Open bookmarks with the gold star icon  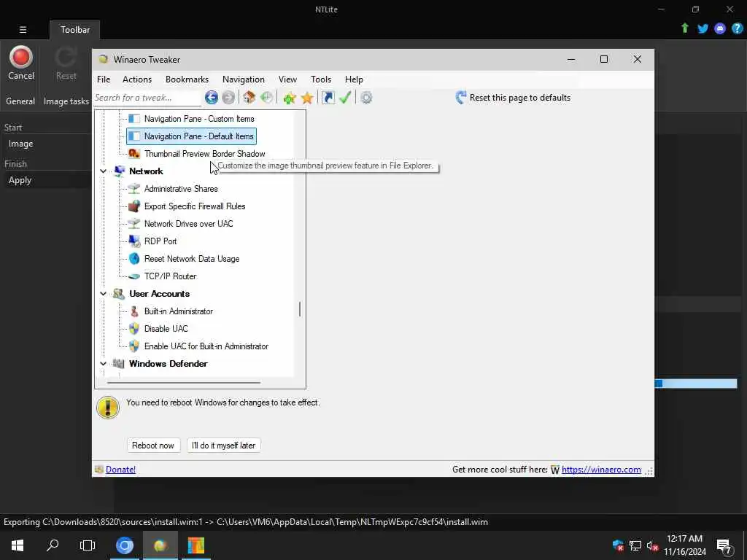click(307, 98)
